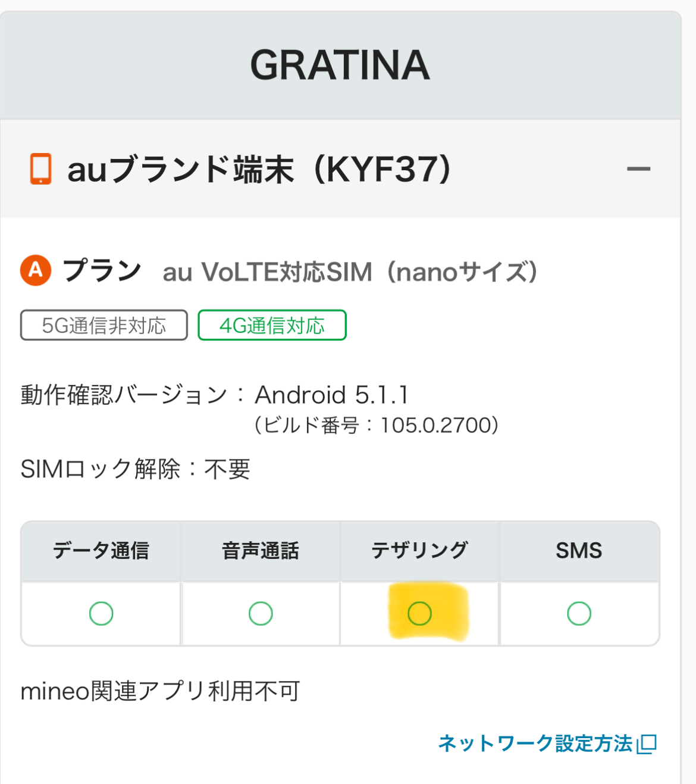This screenshot has height=784, width=696.
Task: Click the auブランド端末 (KYF37) header text
Action: tap(259, 170)
